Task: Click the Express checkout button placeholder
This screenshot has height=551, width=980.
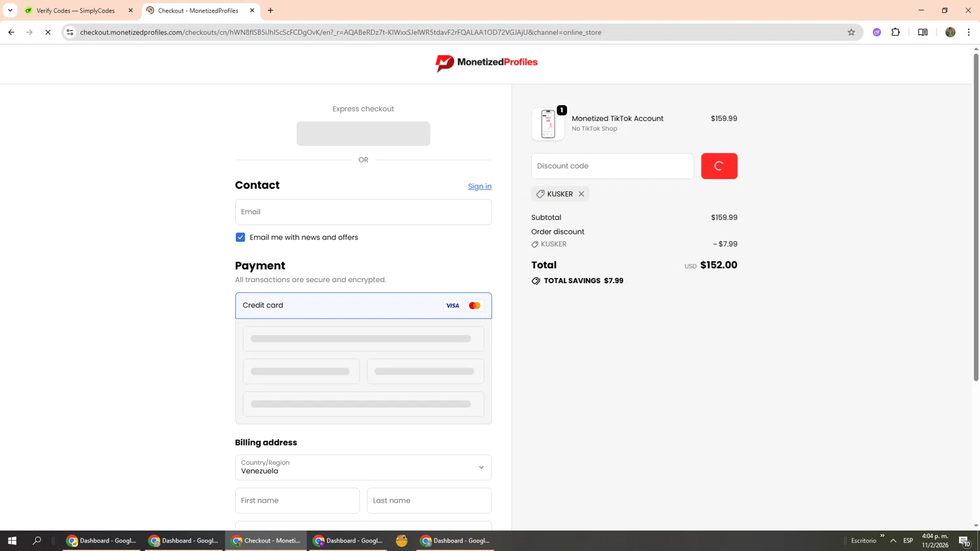Action: (363, 134)
